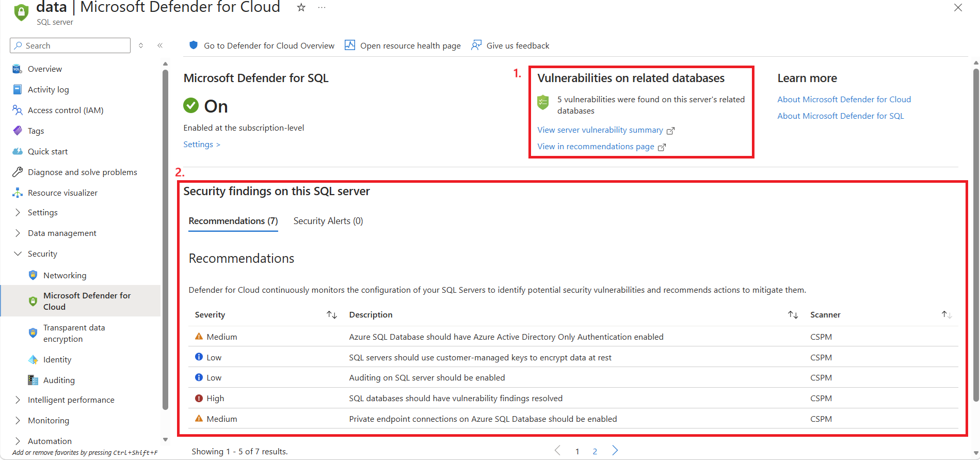Click the Quick start cloud icon

[17, 151]
